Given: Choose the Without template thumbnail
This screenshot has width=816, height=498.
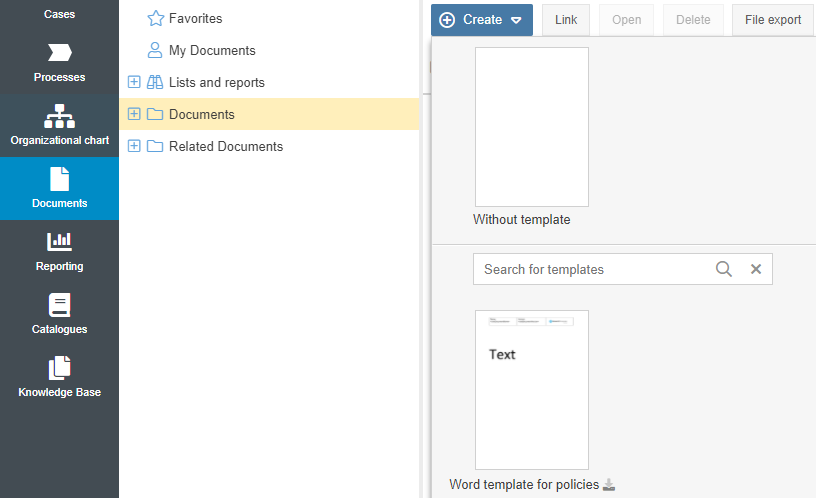Looking at the screenshot, I should [x=531, y=127].
